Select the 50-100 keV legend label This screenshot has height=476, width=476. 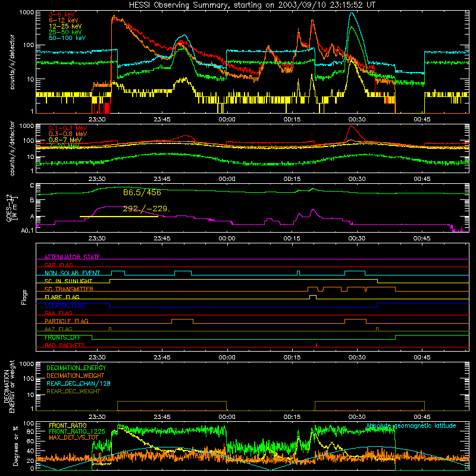(x=67, y=38)
